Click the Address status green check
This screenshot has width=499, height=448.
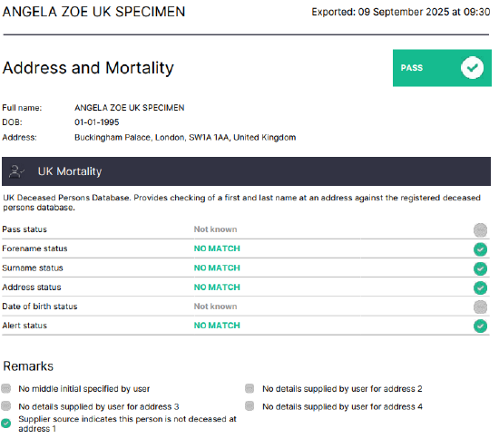tap(480, 287)
